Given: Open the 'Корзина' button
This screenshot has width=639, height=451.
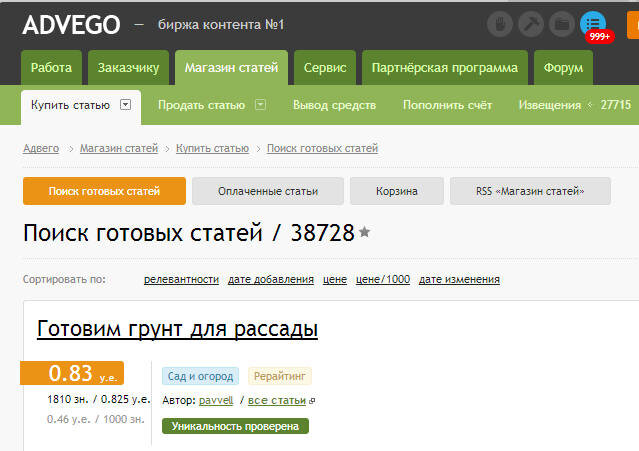Looking at the screenshot, I should tap(397, 191).
